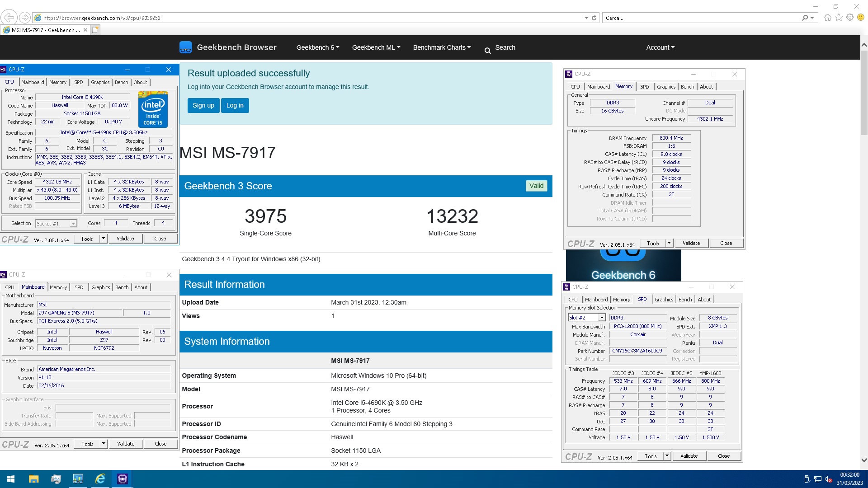Click the 13232 multi-core score
The height and width of the screenshot is (488, 868).
452,216
